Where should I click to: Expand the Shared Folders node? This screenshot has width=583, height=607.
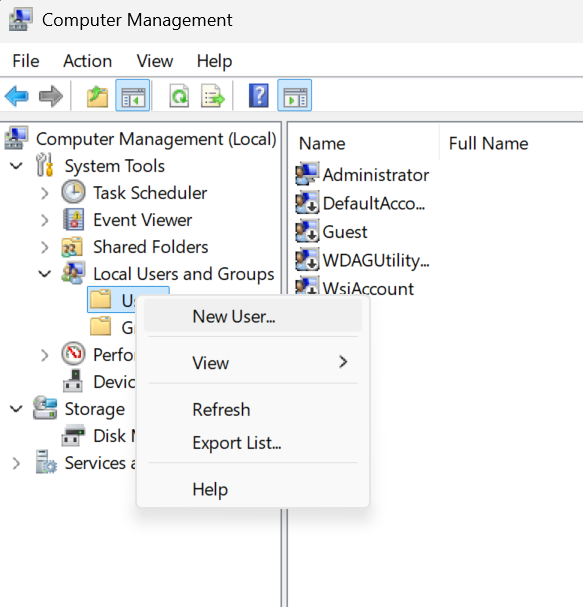[x=45, y=247]
